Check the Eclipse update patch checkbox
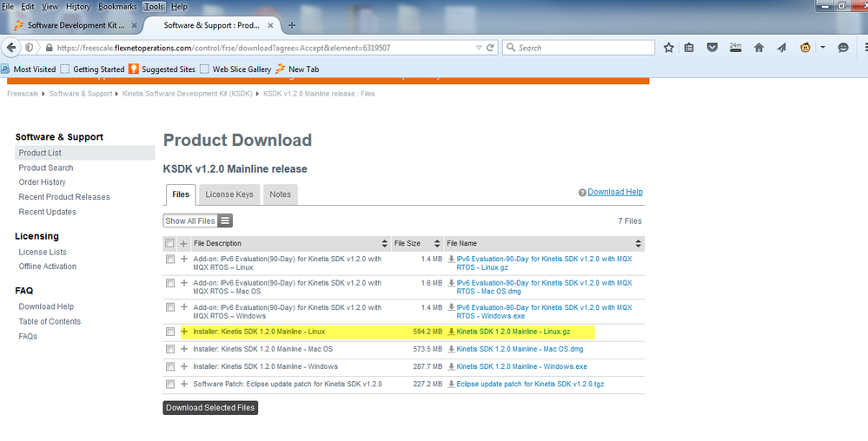Image resolution: width=868 pixels, height=441 pixels. pyautogui.click(x=170, y=384)
